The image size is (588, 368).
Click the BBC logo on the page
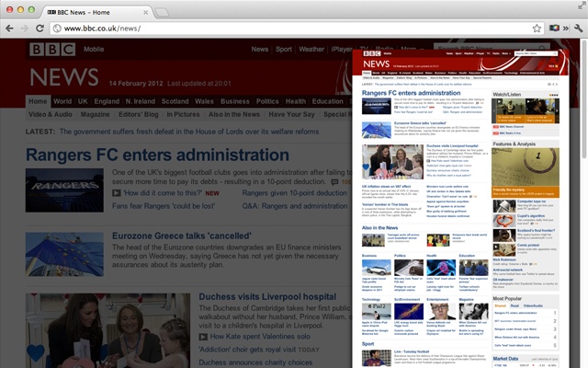click(52, 49)
